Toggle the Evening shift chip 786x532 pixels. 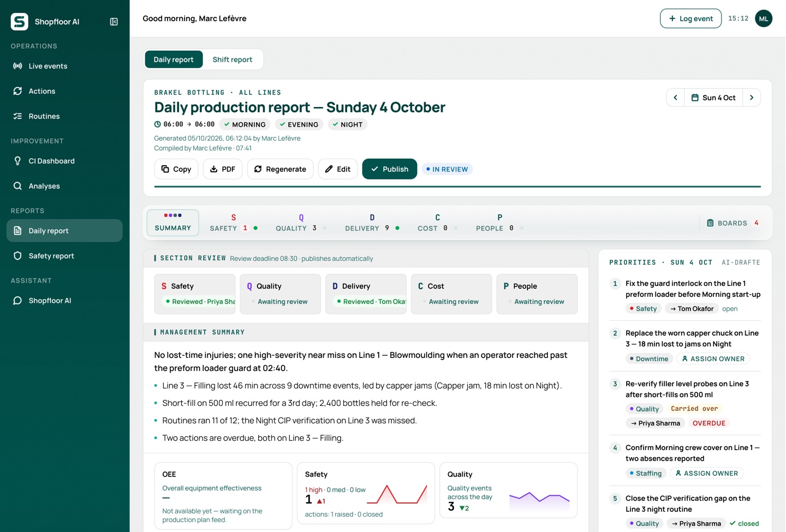pyautogui.click(x=299, y=124)
